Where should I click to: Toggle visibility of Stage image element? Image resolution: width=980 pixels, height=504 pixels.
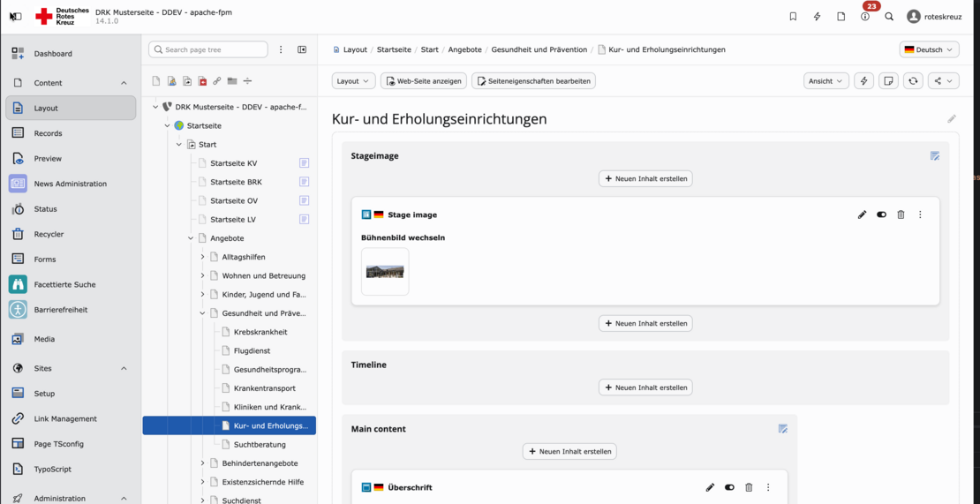tap(881, 214)
